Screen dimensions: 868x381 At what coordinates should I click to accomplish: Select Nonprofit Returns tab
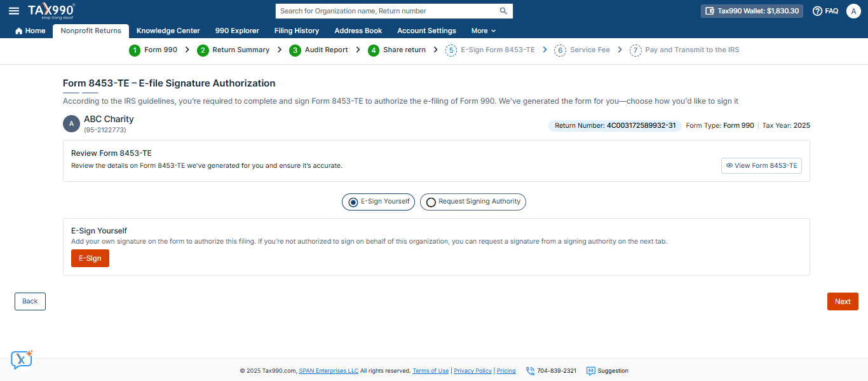[x=91, y=31]
